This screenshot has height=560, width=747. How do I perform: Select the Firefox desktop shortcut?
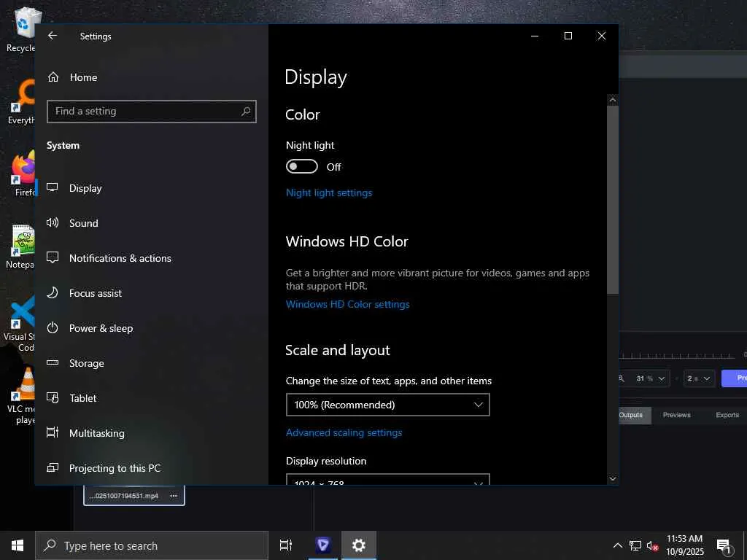(23, 174)
